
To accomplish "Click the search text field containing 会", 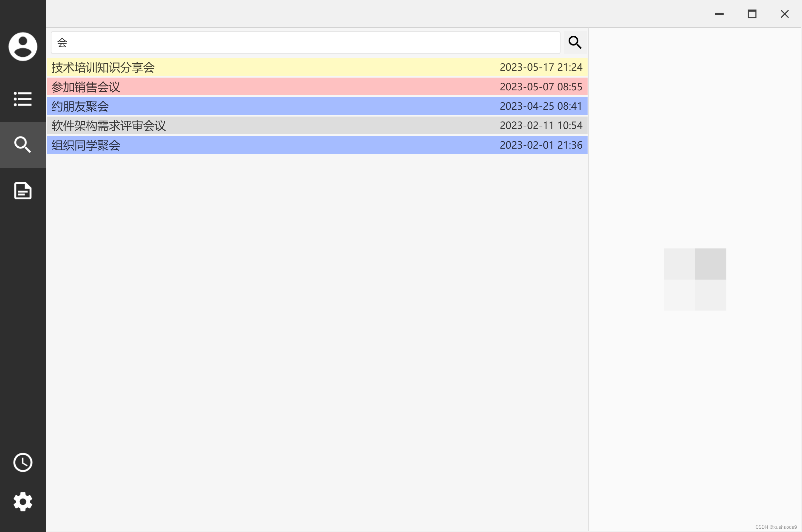I will click(305, 43).
